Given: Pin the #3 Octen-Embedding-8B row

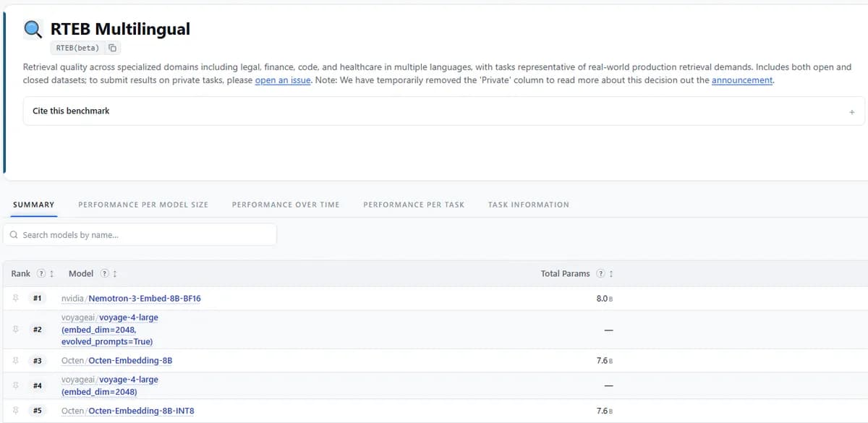Looking at the screenshot, I should 15,360.
